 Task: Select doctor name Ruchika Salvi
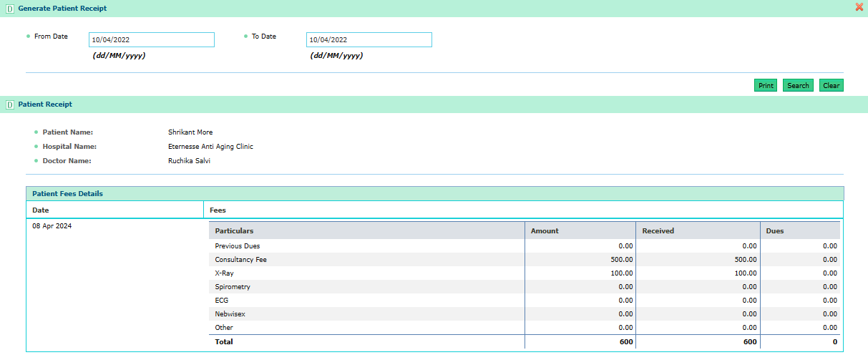[x=189, y=161]
